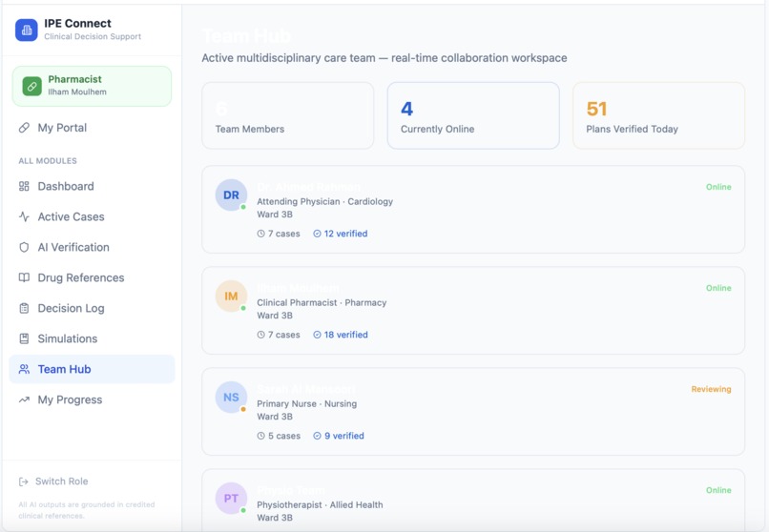Click 'Primary Nurse · Nursing' text
Screen dimensions: 769x532
(307, 403)
